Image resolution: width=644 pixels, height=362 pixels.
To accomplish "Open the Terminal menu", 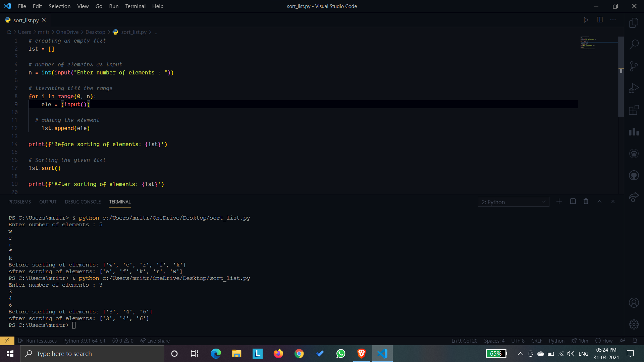I will (135, 6).
